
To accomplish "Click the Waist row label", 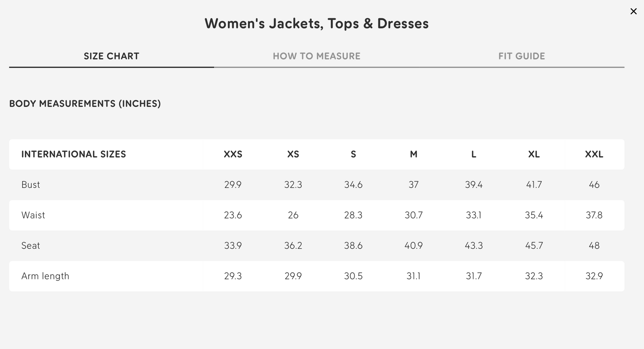I will click(33, 215).
